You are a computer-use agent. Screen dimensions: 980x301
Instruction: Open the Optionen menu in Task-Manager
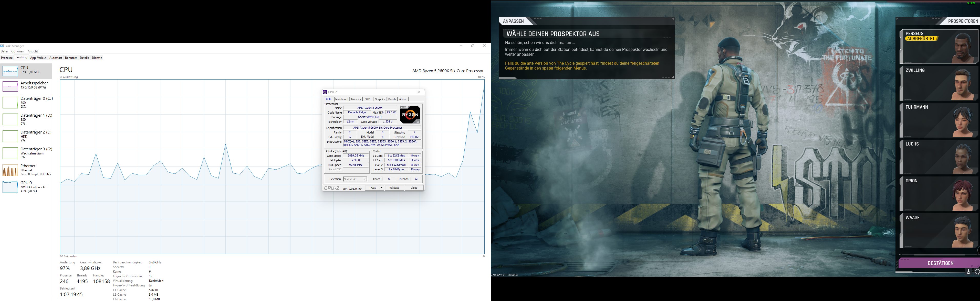pyautogui.click(x=17, y=51)
